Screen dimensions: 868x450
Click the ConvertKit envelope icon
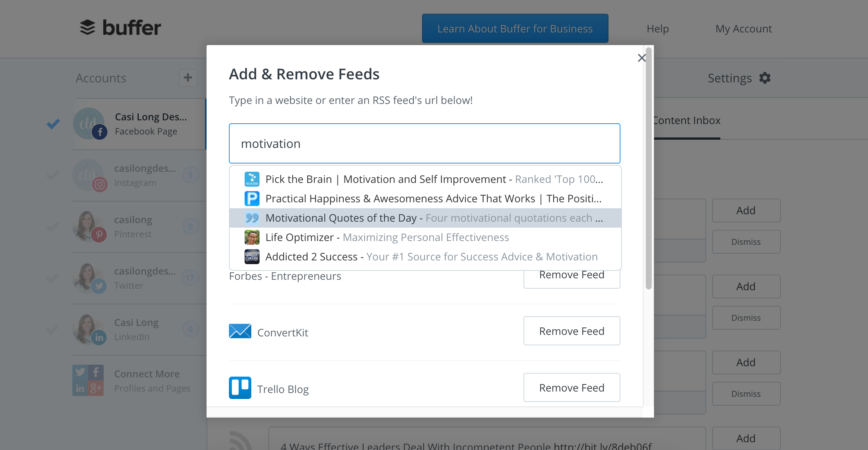click(x=240, y=331)
